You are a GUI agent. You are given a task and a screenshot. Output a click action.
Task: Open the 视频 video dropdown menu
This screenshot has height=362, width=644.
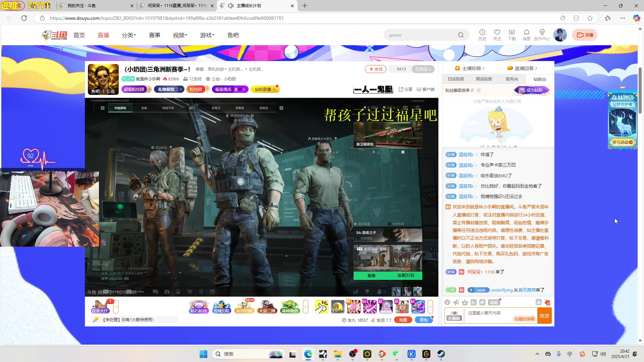point(180,35)
